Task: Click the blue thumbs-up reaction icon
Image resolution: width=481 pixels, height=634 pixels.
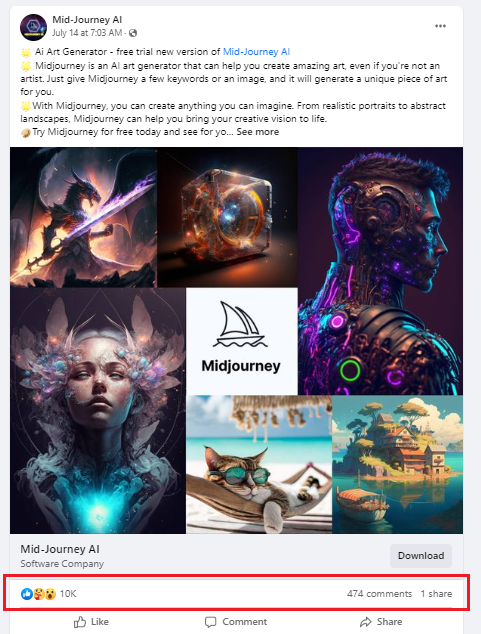Action: coord(27,594)
